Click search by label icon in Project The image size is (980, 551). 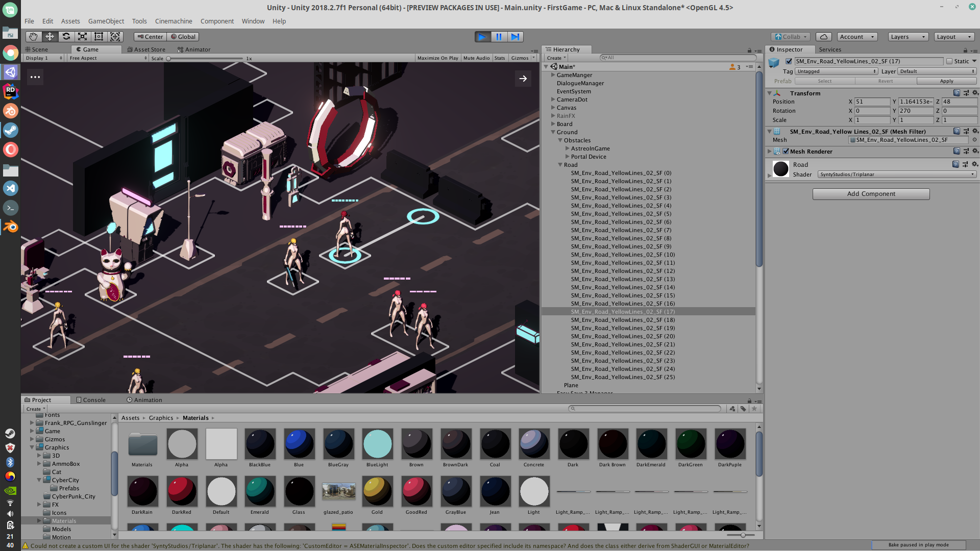pyautogui.click(x=743, y=409)
